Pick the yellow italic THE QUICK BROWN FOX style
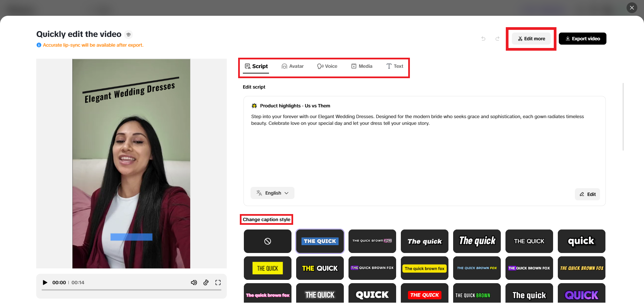Viewport: 644px width, 306px height. click(x=582, y=268)
